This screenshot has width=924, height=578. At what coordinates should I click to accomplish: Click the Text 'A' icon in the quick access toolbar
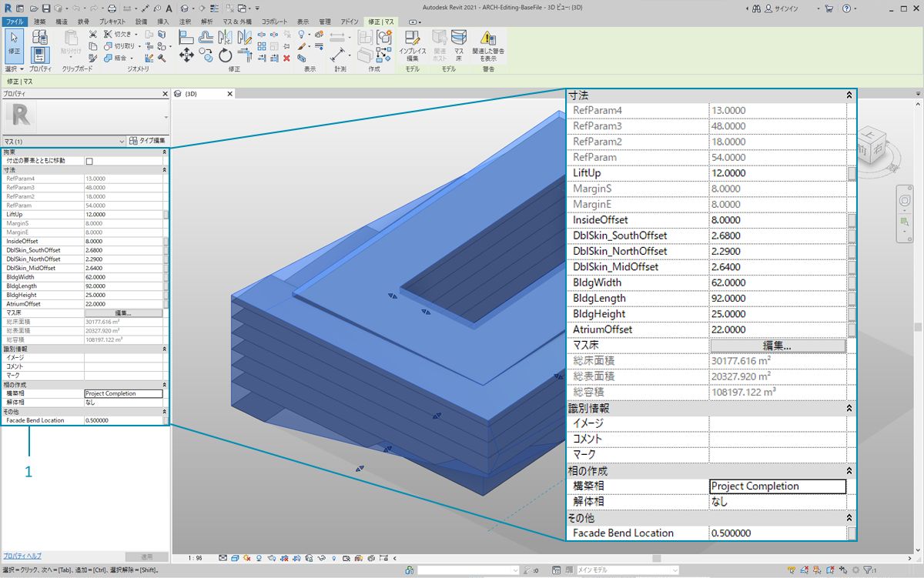(x=169, y=8)
